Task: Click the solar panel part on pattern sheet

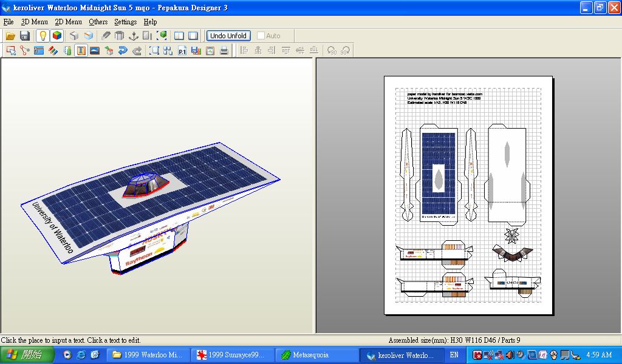Action: (439, 174)
